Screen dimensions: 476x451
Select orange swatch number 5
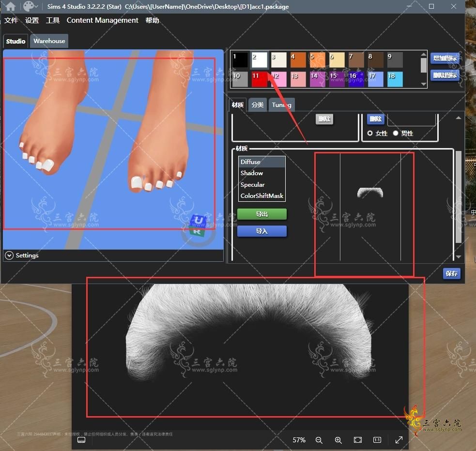pyautogui.click(x=318, y=60)
